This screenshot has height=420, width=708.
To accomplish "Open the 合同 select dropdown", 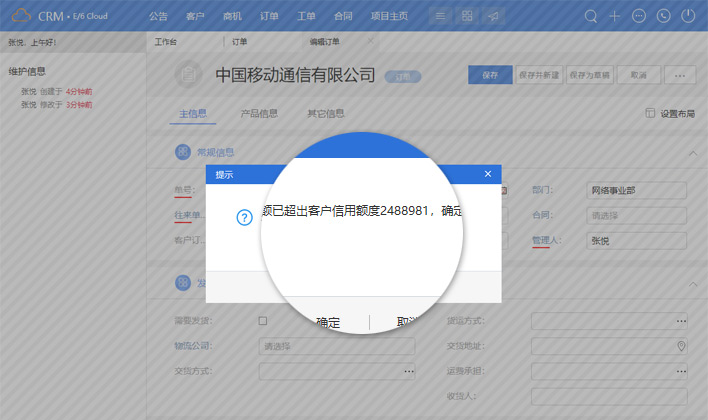I will (x=635, y=215).
